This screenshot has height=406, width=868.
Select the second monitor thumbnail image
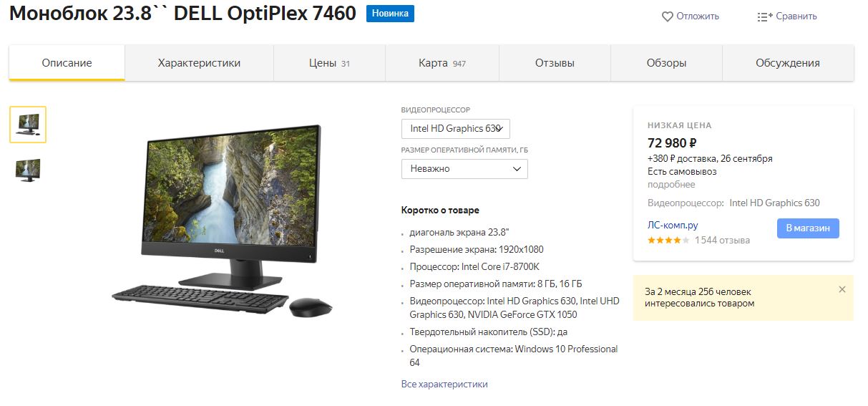[x=28, y=170]
